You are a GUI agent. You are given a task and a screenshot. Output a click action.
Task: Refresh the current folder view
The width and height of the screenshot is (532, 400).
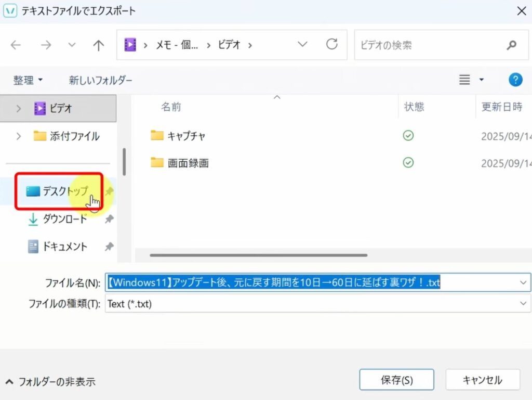(331, 45)
